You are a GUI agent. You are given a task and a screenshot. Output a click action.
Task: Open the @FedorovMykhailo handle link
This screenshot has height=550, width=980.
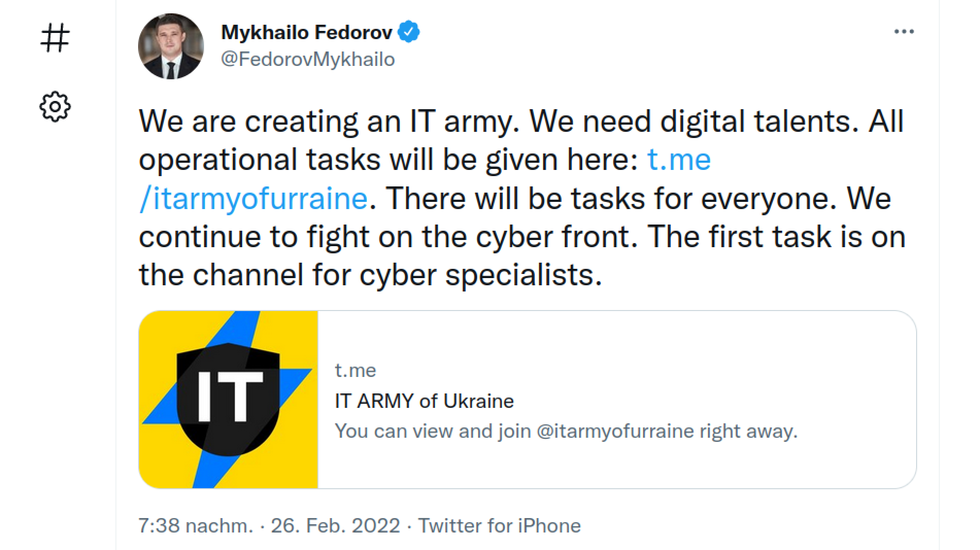tap(308, 59)
